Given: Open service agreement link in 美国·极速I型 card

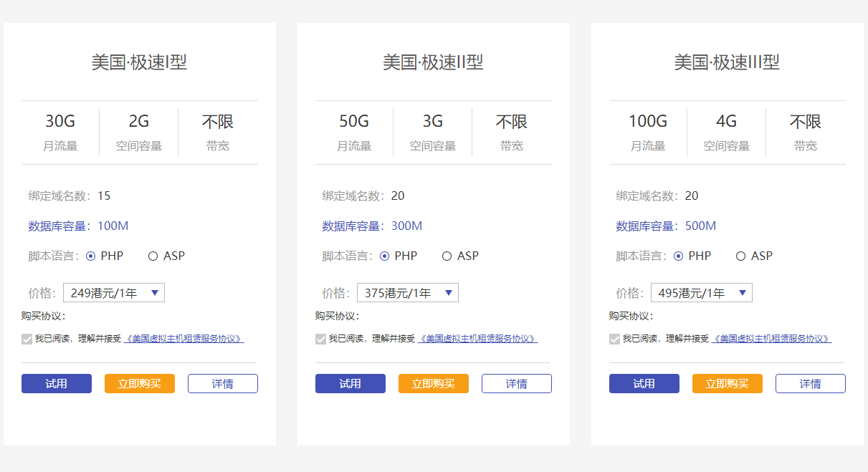Looking at the screenshot, I should tap(184, 339).
